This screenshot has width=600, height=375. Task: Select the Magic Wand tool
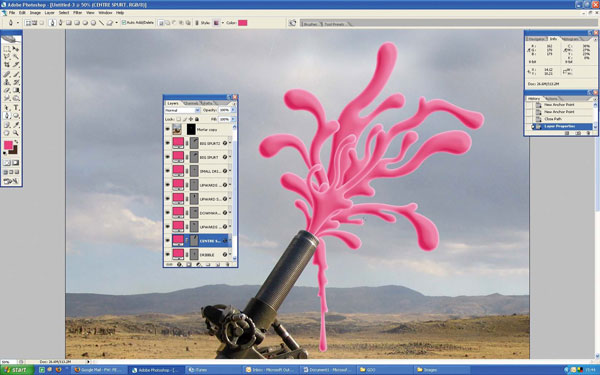[16, 56]
